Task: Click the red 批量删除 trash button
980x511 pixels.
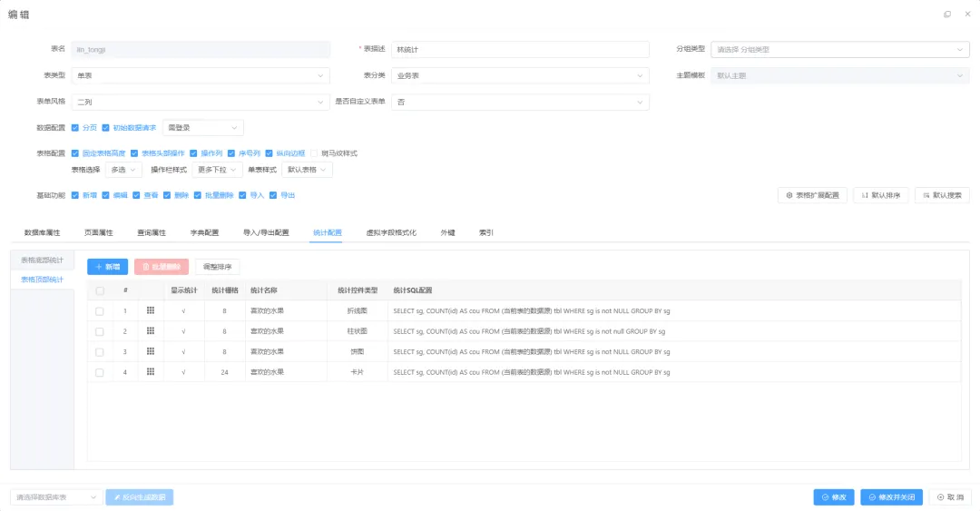Action: [162, 267]
